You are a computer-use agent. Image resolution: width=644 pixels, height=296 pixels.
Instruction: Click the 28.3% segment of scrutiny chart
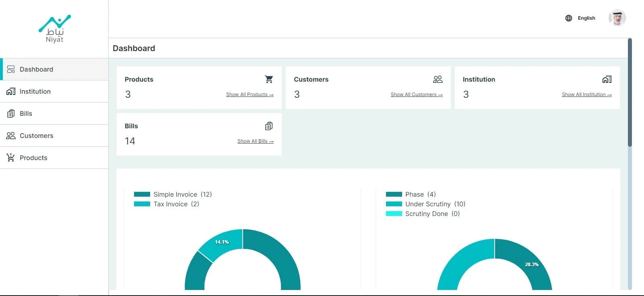tap(531, 264)
